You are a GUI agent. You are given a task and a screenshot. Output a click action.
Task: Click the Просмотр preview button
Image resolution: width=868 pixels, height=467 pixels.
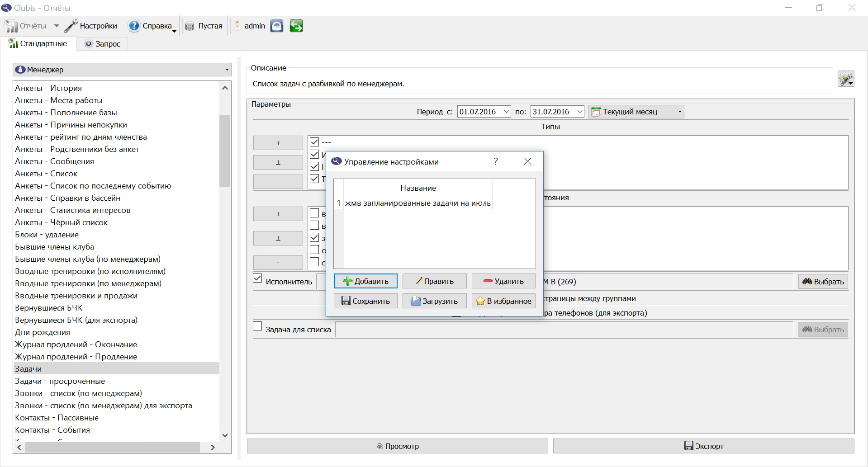tap(398, 446)
